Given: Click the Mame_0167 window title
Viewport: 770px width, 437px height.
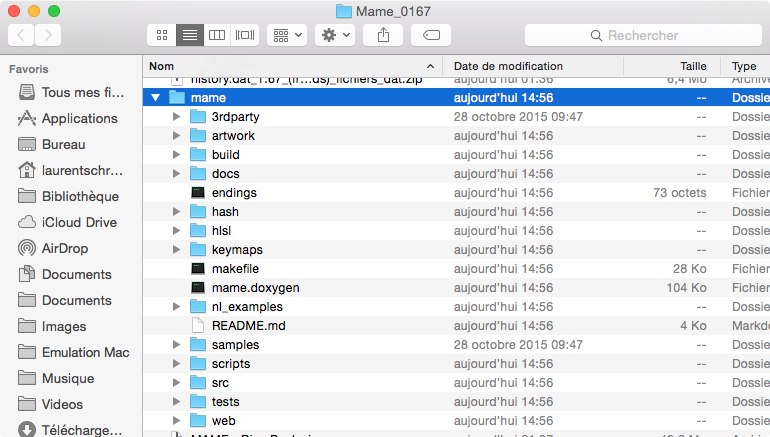Looking at the screenshot, I should pyautogui.click(x=393, y=11).
